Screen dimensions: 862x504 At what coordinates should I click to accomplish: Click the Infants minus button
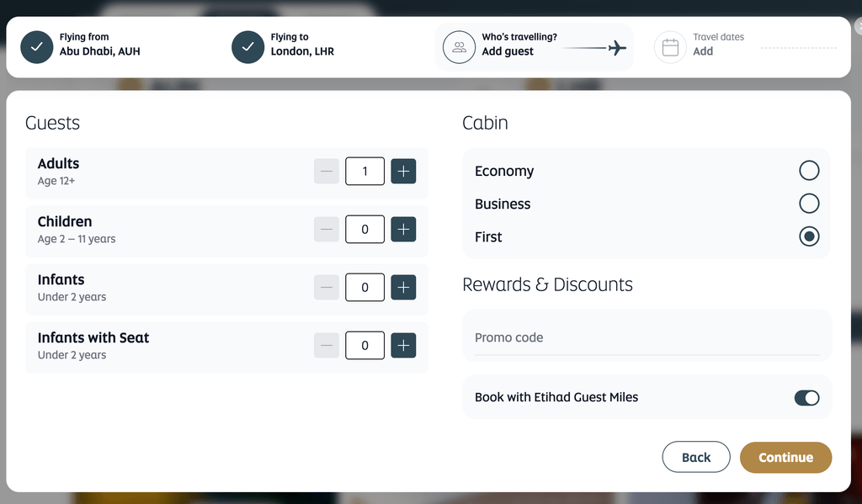(326, 288)
